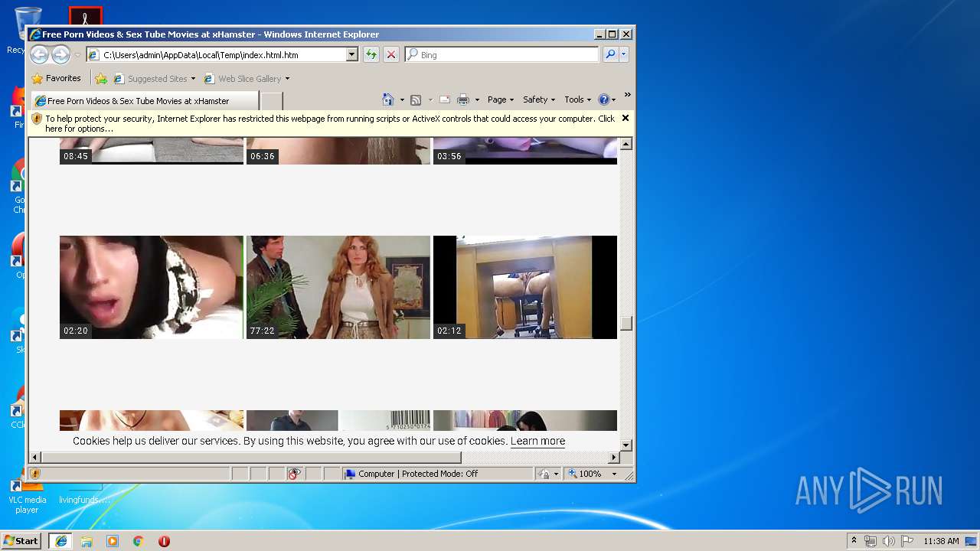Image resolution: width=980 pixels, height=551 pixels.
Task: Click the RSS feeds icon
Action: coord(416,99)
